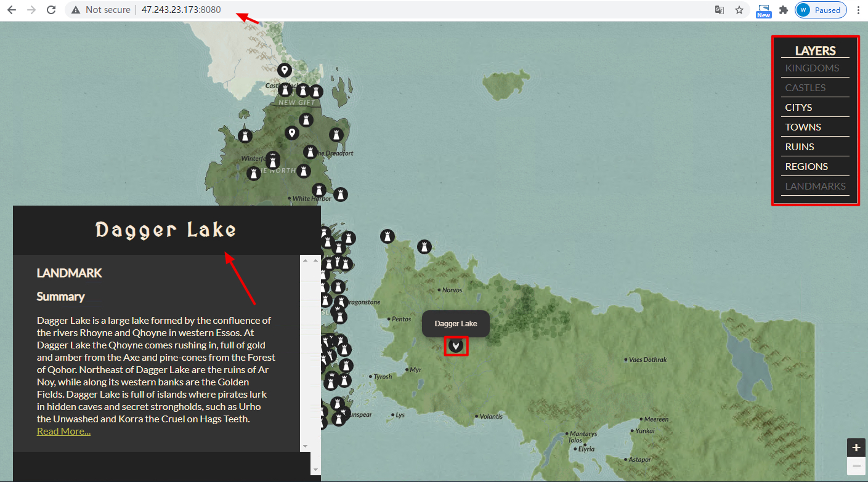This screenshot has width=868, height=482.
Task: Open the translate page icon
Action: (x=720, y=10)
